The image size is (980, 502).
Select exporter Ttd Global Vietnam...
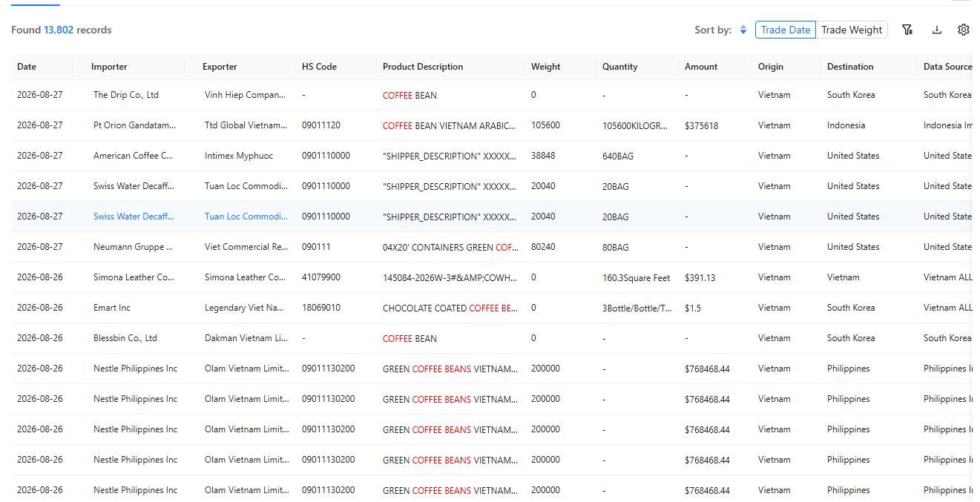click(246, 125)
